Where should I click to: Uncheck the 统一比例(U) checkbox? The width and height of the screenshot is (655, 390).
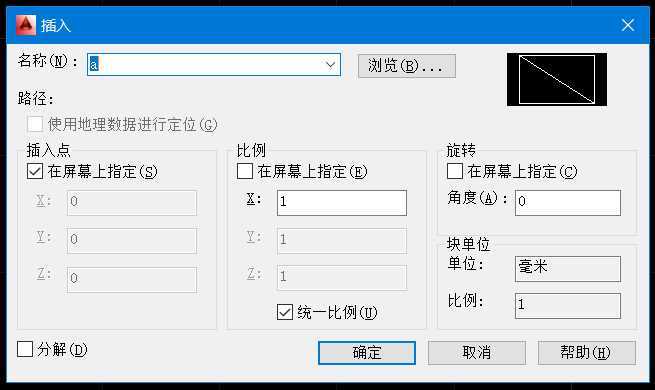[285, 312]
